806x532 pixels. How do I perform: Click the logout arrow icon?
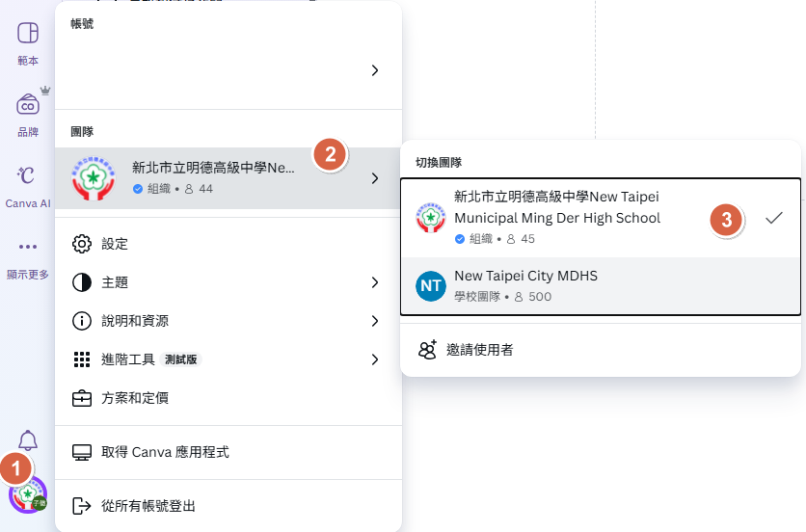pyautogui.click(x=82, y=506)
